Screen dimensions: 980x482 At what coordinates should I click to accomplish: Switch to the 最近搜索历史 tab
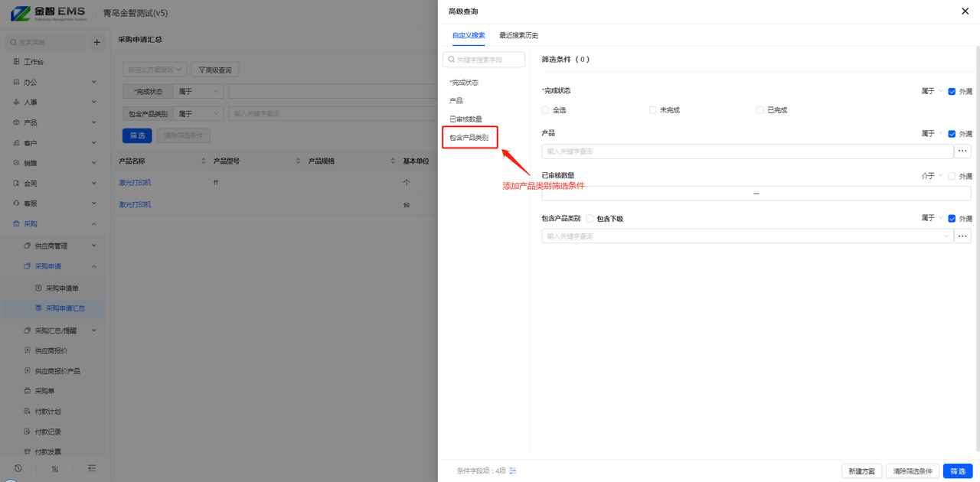(x=518, y=35)
